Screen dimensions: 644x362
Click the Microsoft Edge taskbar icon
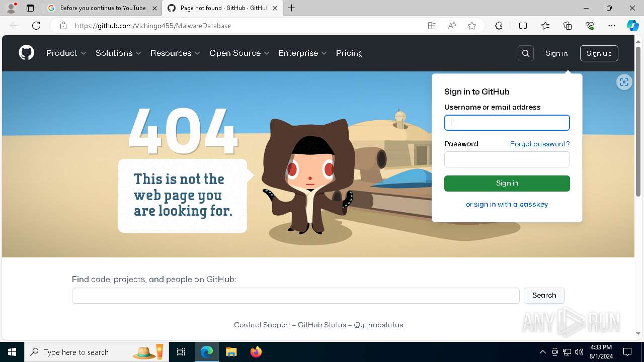click(207, 352)
